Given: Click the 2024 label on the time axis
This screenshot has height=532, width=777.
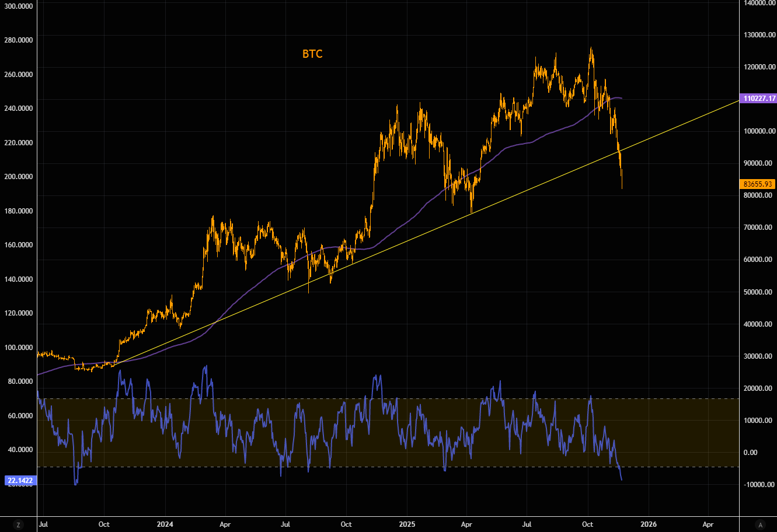Looking at the screenshot, I should point(165,524).
